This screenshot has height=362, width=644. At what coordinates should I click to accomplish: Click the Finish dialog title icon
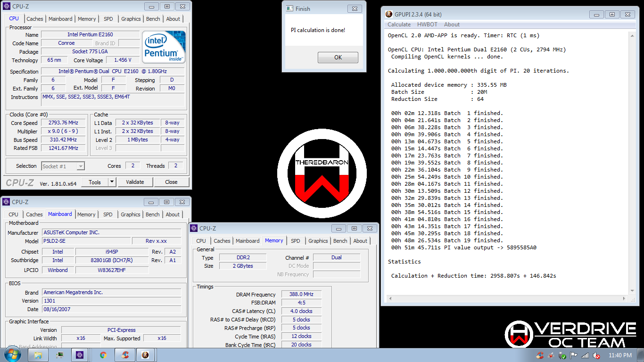tap(289, 8)
